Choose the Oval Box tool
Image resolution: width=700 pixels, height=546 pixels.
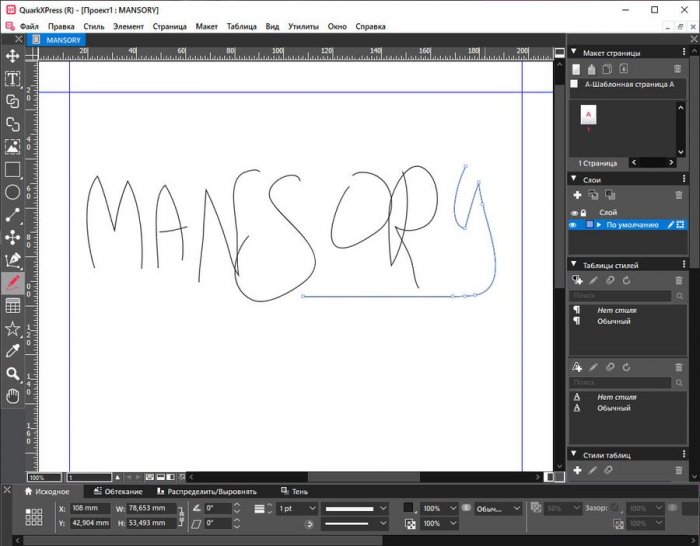point(13,192)
